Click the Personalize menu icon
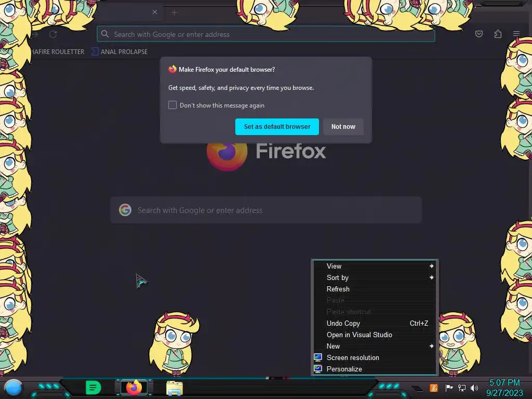532x399 pixels. point(318,368)
